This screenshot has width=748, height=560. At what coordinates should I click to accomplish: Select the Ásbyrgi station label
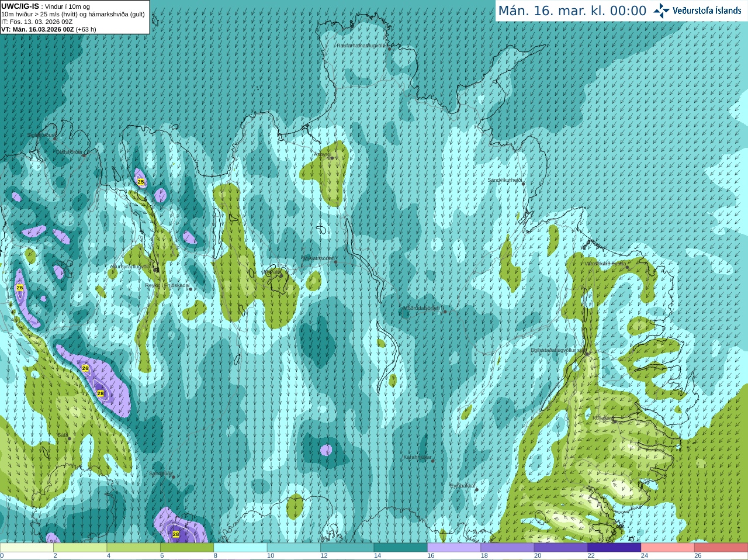point(322,155)
